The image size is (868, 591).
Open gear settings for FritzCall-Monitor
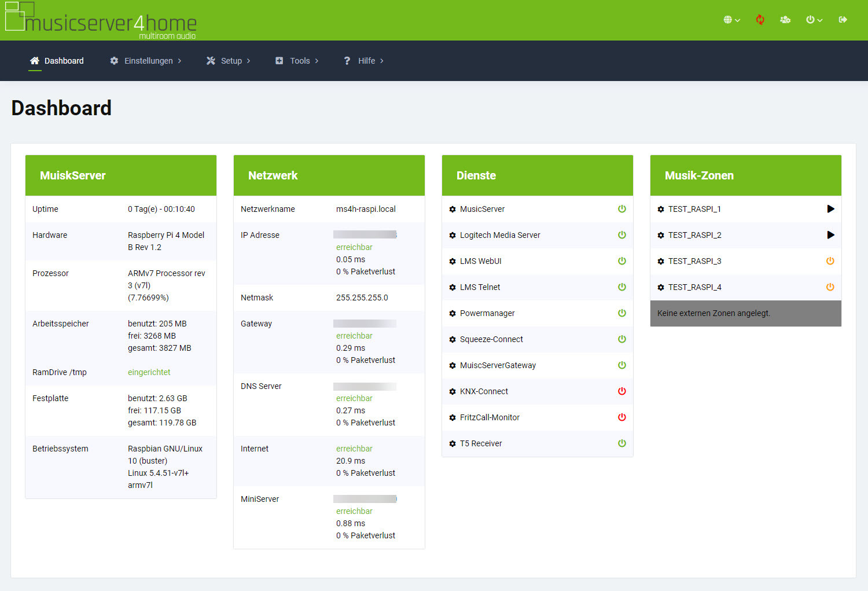tap(453, 418)
